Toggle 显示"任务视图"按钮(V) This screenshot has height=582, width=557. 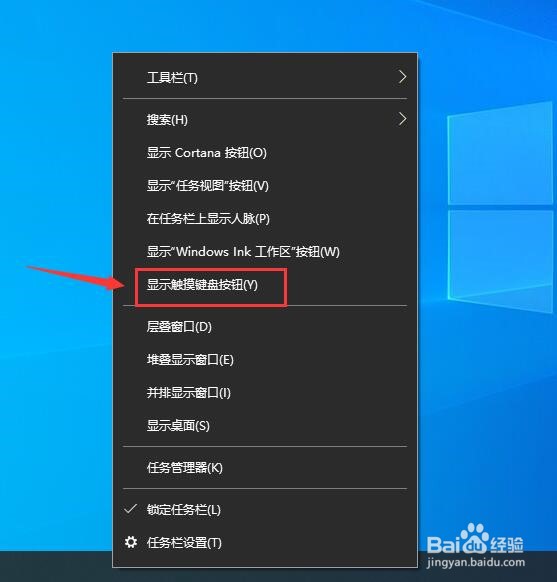click(x=265, y=186)
